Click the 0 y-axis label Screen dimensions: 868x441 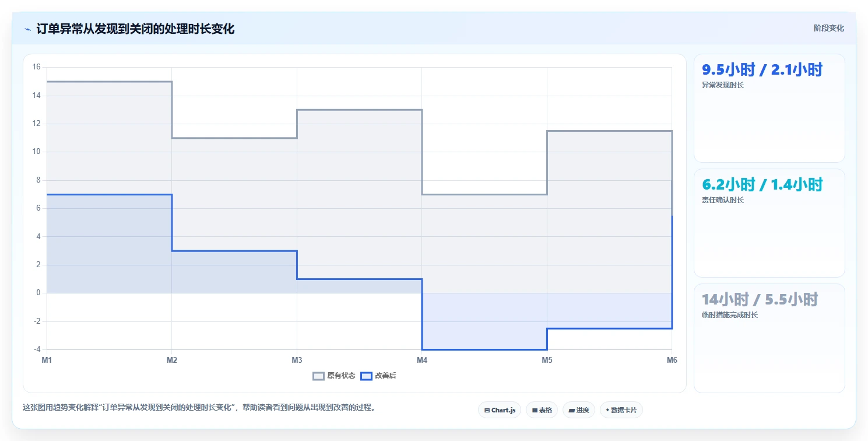tap(38, 293)
